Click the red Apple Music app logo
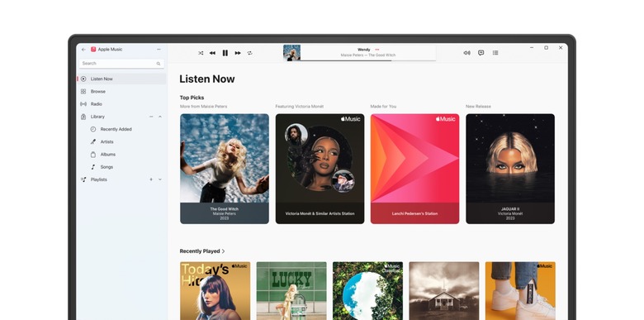The image size is (644, 320). (x=93, y=50)
